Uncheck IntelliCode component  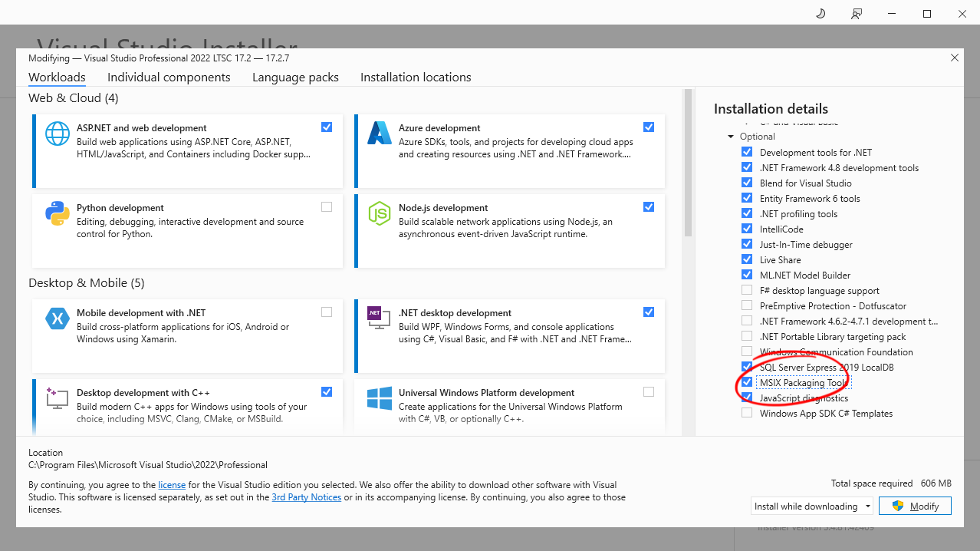(747, 229)
